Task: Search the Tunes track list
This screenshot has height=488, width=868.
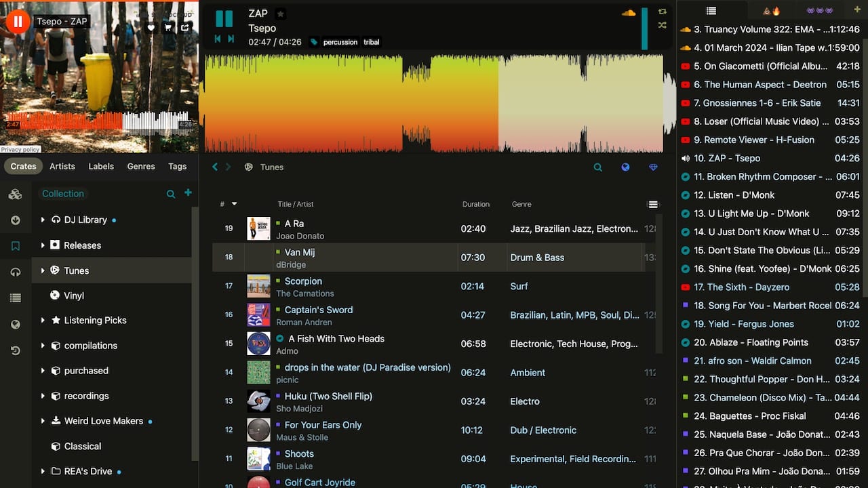Action: pyautogui.click(x=598, y=167)
